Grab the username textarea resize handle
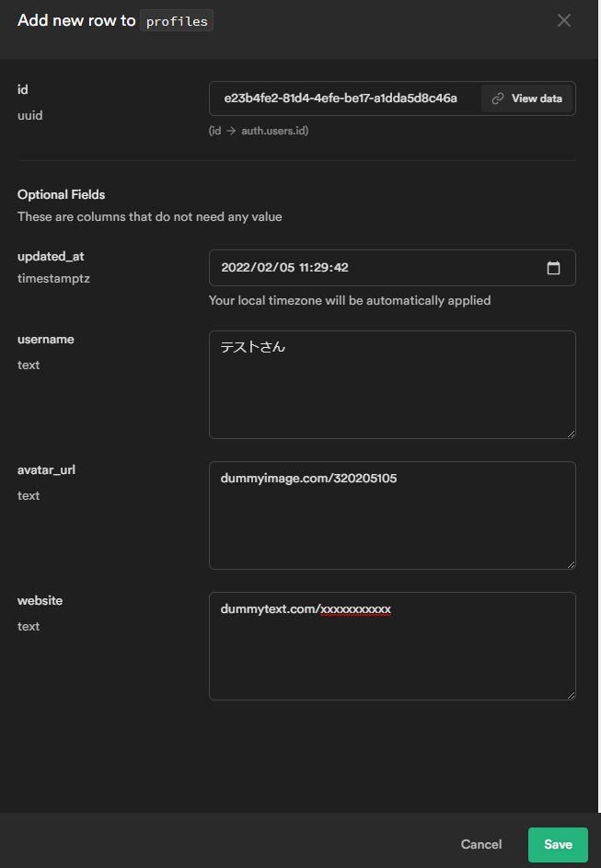 571,433
